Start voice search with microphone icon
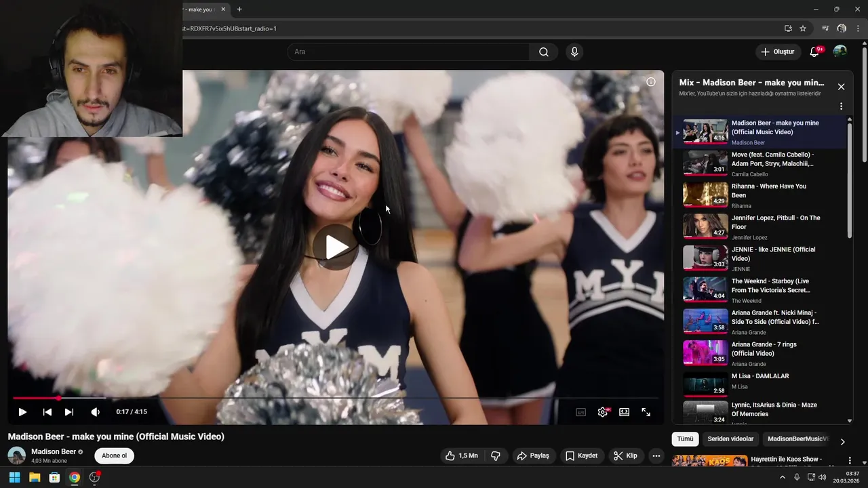This screenshot has width=868, height=488. click(574, 52)
